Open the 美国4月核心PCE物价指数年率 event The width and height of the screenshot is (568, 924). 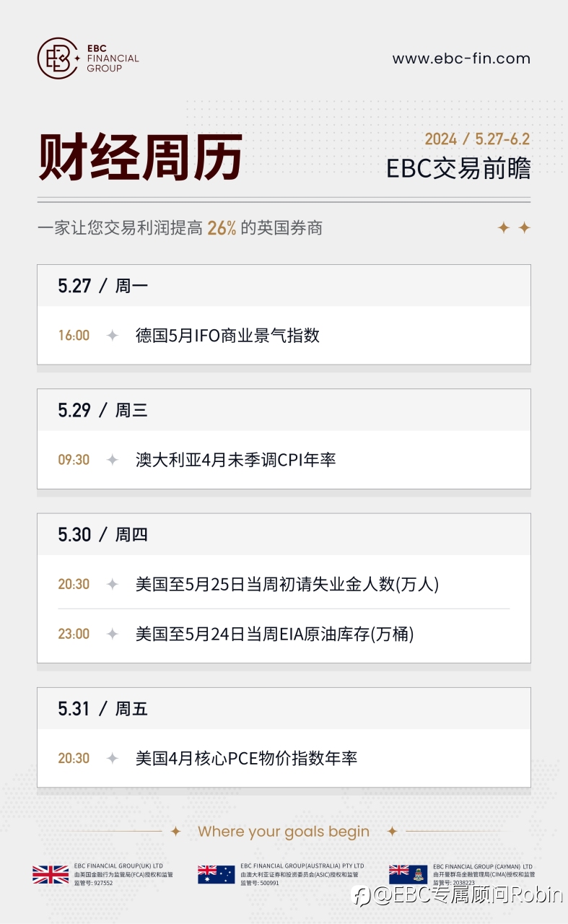(246, 759)
